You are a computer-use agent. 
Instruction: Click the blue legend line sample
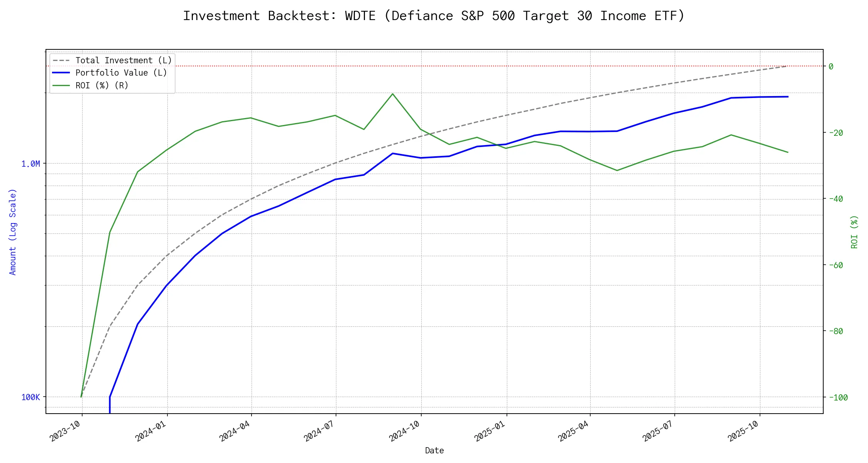[61, 73]
